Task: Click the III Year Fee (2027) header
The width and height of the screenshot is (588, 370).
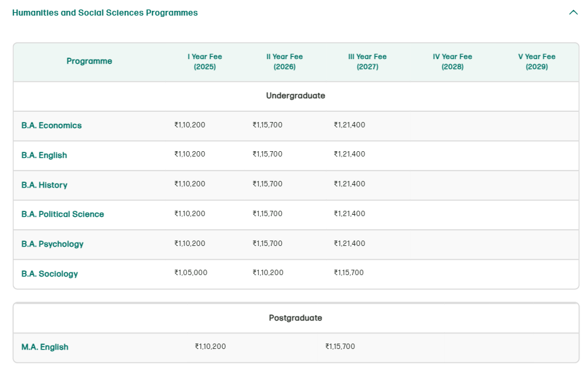Action: click(x=367, y=62)
